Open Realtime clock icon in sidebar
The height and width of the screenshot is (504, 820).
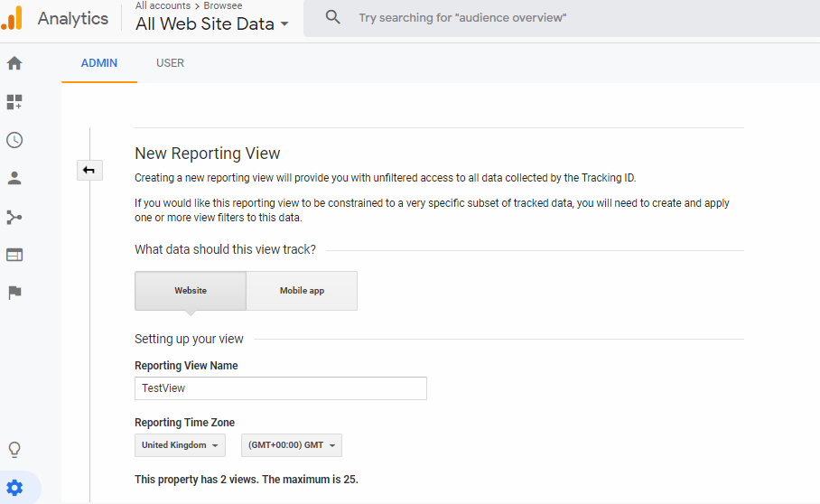point(14,140)
